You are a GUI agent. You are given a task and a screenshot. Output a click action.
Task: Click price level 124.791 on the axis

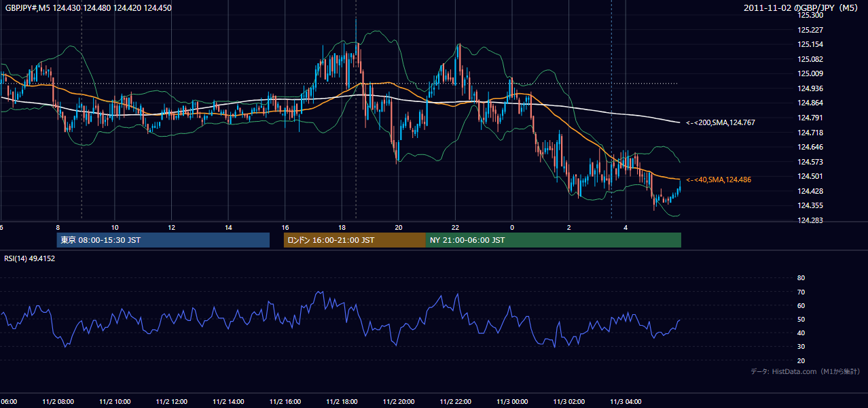[810, 118]
